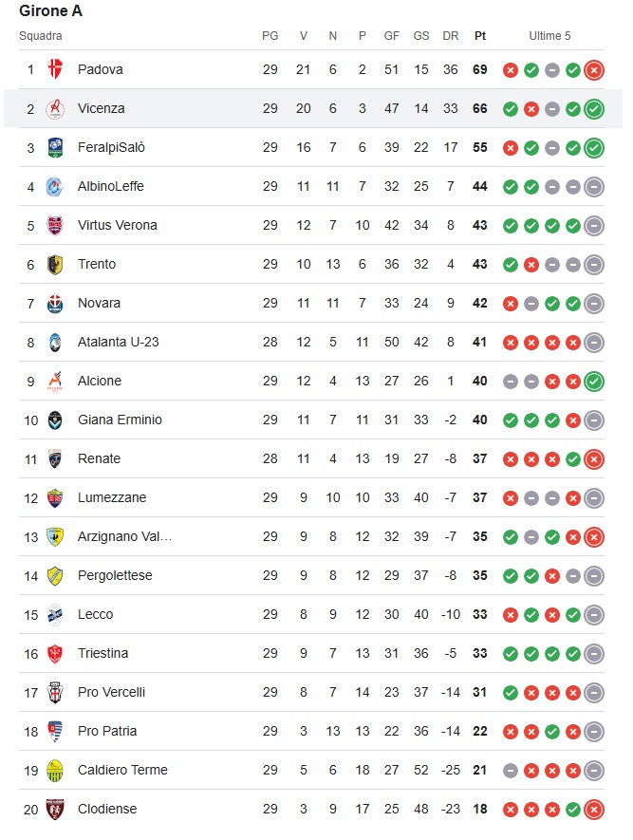Screen dimensions: 633x840
Task: Click the Atalanta U-23 logo
Action: coord(55,343)
